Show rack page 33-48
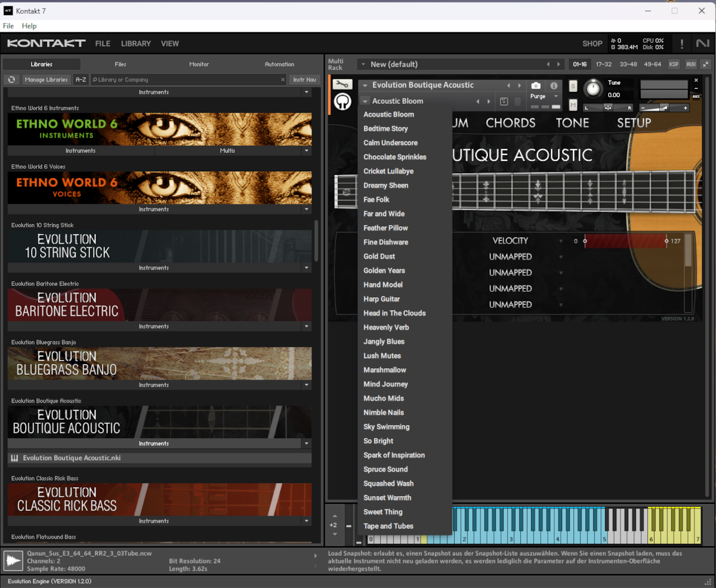This screenshot has width=716, height=588. pos(628,64)
